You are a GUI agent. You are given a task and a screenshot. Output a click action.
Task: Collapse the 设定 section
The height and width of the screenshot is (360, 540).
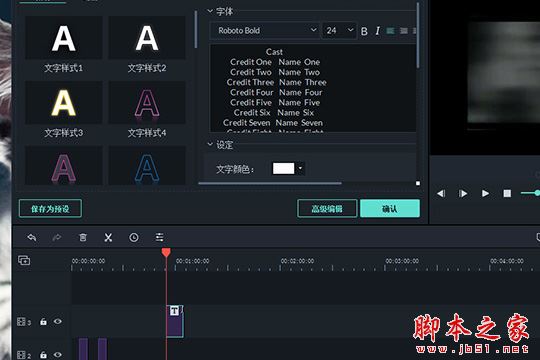210,144
